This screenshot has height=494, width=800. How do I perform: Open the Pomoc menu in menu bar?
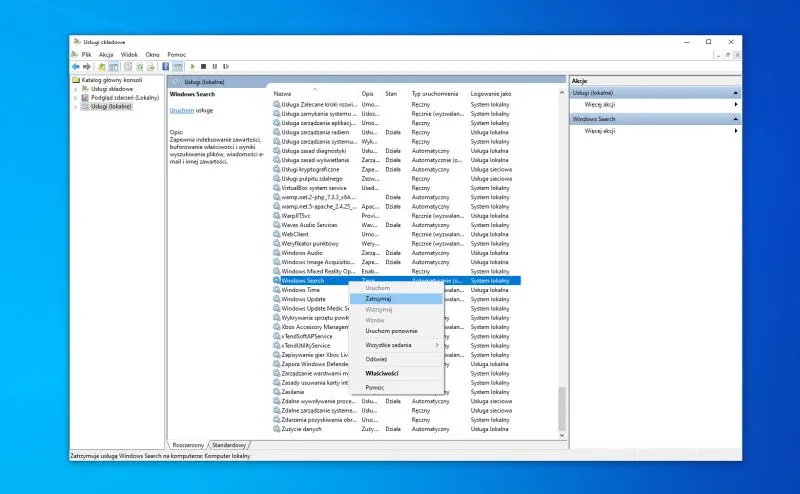click(x=177, y=55)
